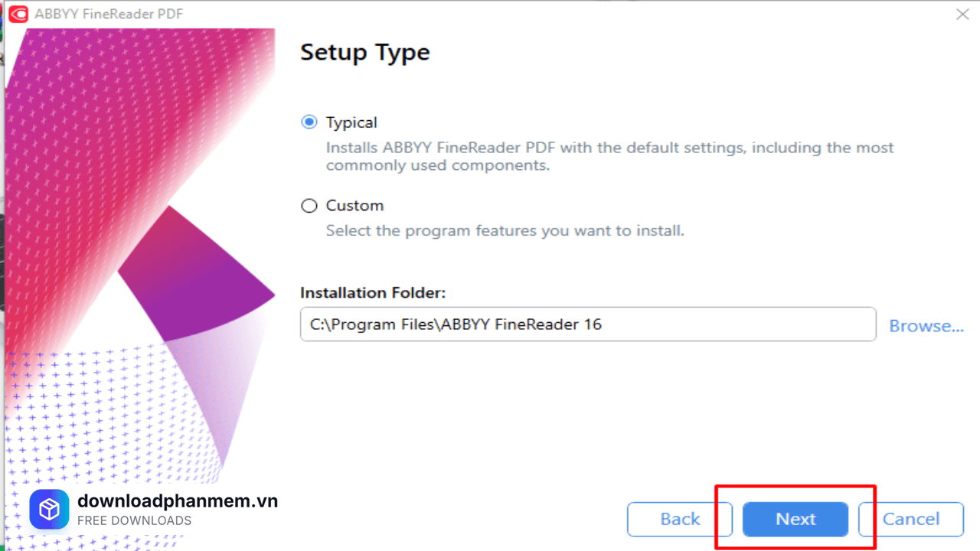Click the FREE DOWNLOADS caption text
Image resolution: width=980 pixels, height=551 pixels.
[x=134, y=521]
